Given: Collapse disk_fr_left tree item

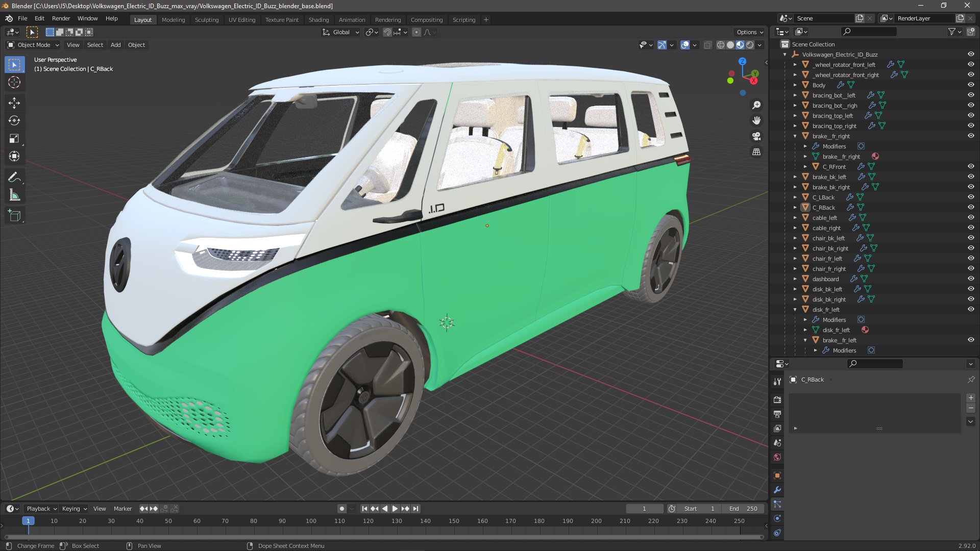Looking at the screenshot, I should click(795, 309).
